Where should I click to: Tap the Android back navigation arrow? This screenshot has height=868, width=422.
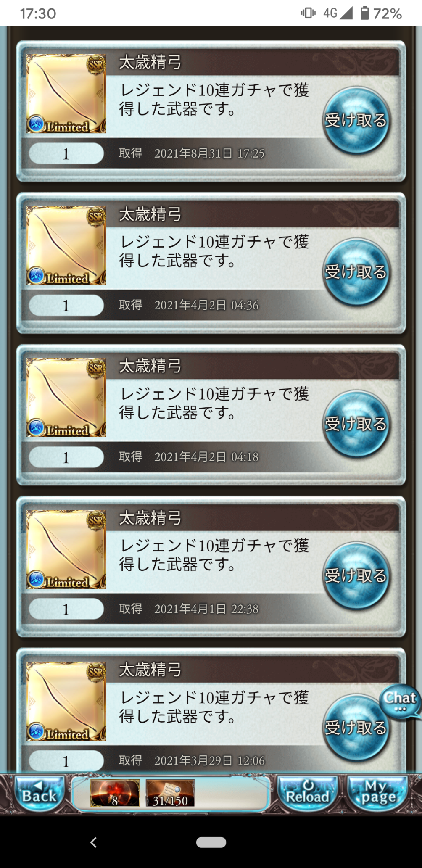click(94, 842)
